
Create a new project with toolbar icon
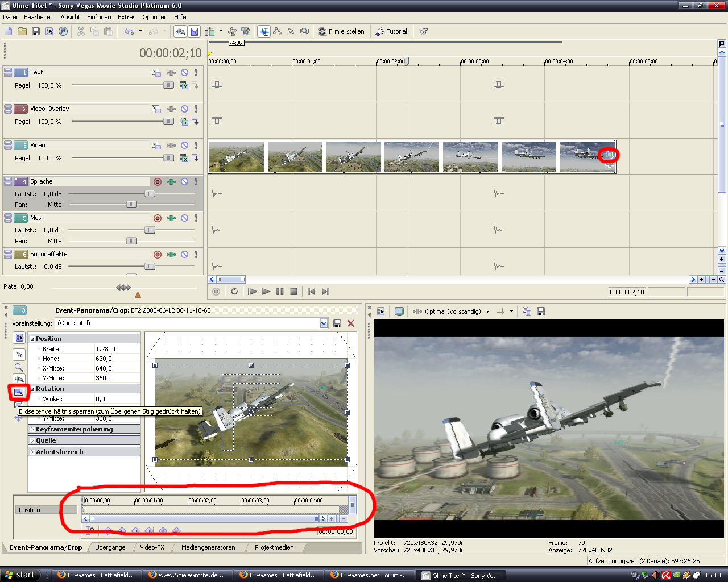click(x=9, y=31)
